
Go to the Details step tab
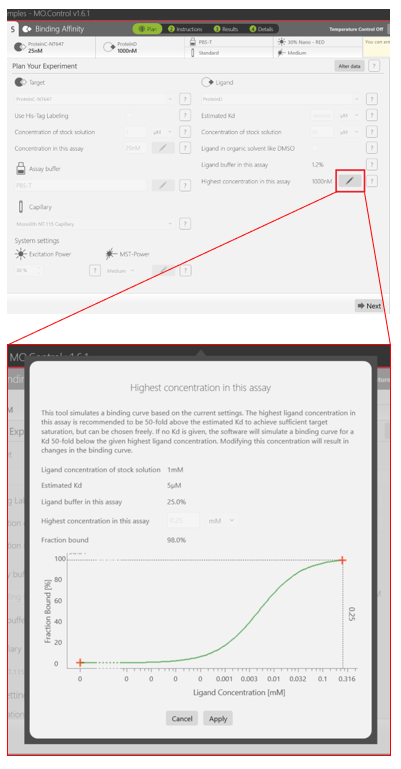coord(262,29)
